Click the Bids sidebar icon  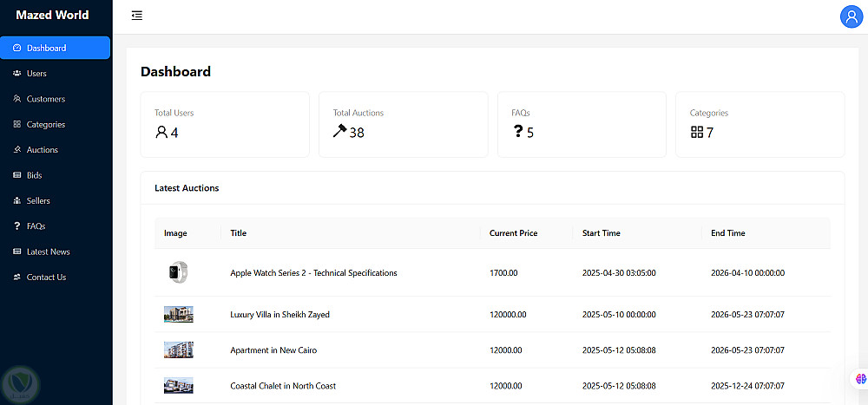pos(17,175)
